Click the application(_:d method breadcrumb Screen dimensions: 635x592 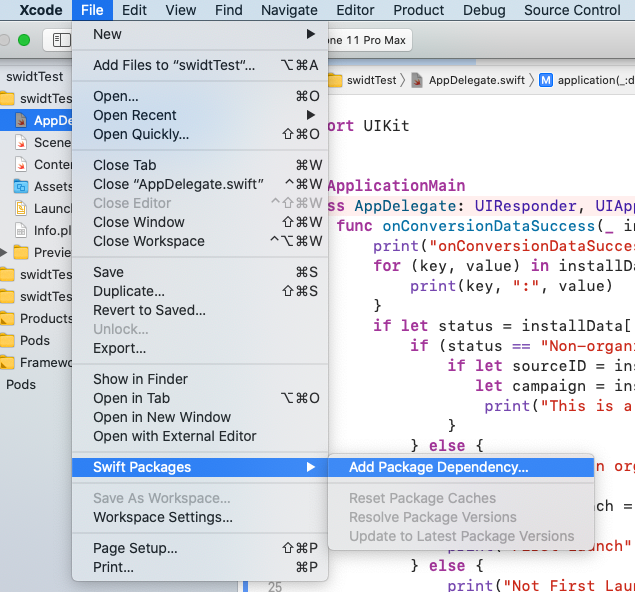pyautogui.click(x=596, y=80)
